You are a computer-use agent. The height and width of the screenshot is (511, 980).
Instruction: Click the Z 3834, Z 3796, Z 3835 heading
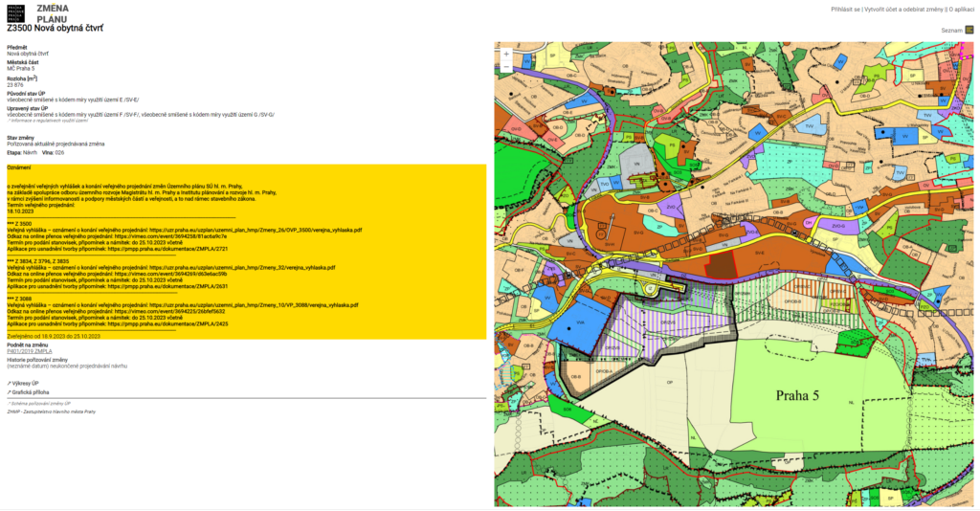click(37, 260)
